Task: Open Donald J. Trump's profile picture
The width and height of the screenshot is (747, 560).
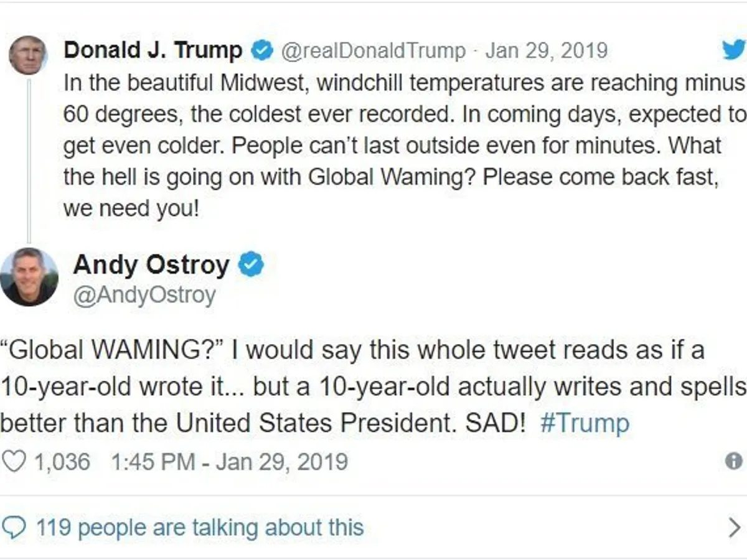Action: click(27, 55)
